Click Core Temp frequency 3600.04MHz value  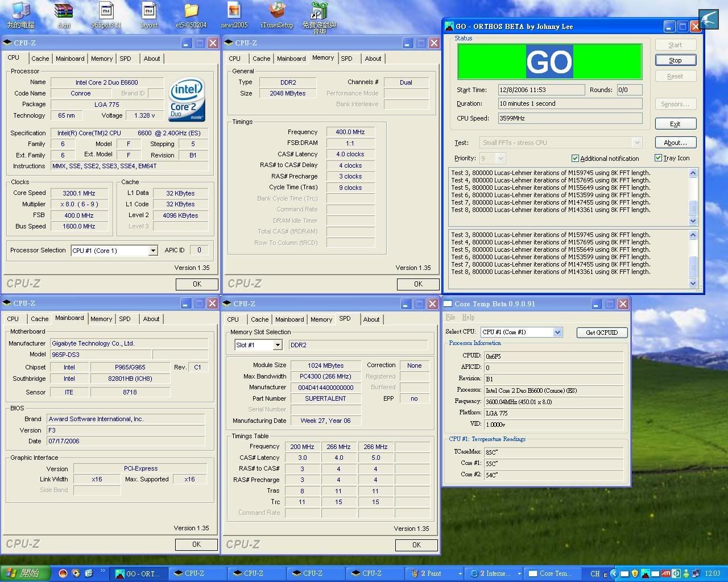553,401
